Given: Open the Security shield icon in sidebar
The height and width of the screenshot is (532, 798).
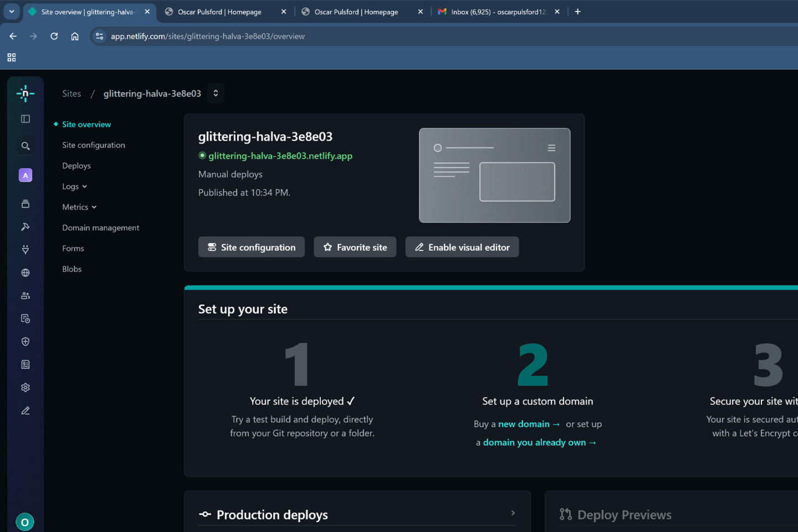Looking at the screenshot, I should click(x=25, y=341).
